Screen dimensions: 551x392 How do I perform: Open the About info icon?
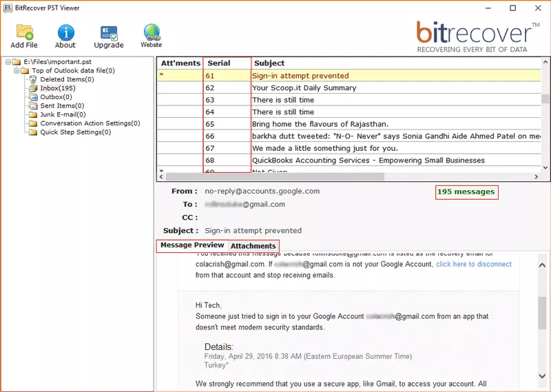click(65, 32)
